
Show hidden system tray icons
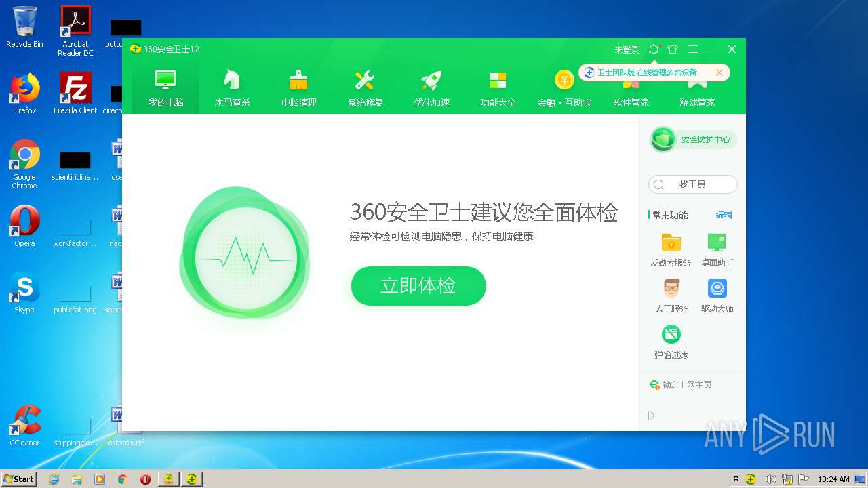(x=736, y=479)
